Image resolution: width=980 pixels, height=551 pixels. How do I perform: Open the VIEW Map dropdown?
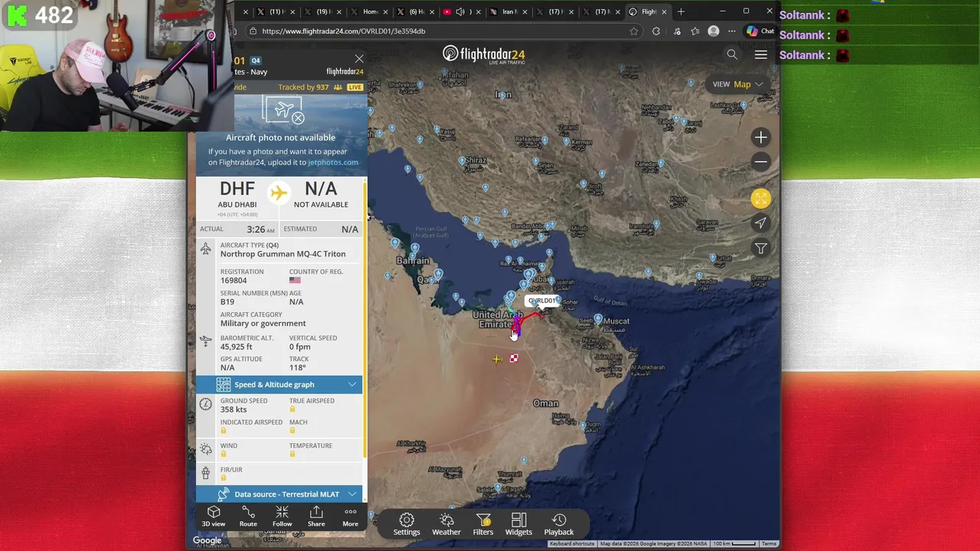pyautogui.click(x=737, y=84)
